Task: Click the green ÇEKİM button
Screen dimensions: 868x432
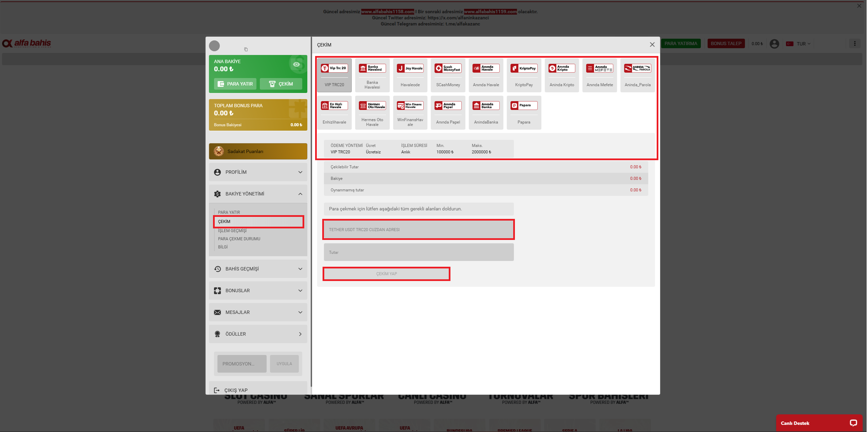Action: 281,84
